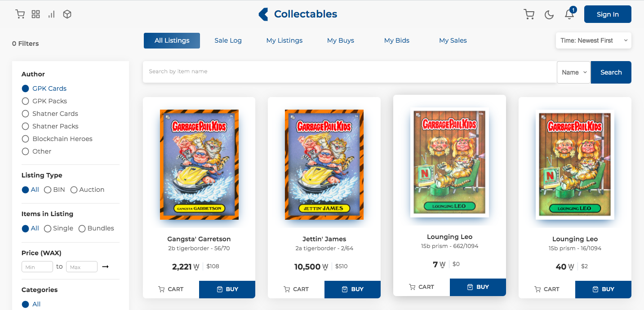Open Time: Newest First sort dropdown
The image size is (644, 310).
(x=593, y=40)
